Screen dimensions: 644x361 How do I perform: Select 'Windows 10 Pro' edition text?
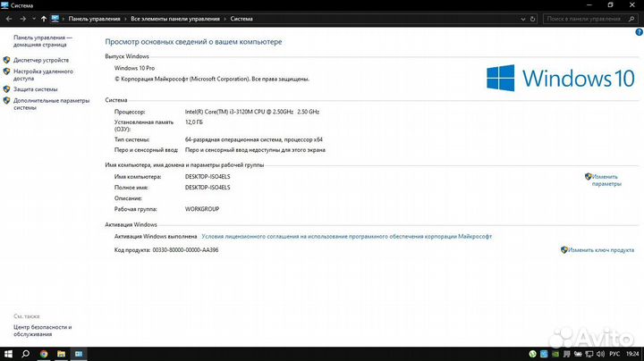point(135,68)
